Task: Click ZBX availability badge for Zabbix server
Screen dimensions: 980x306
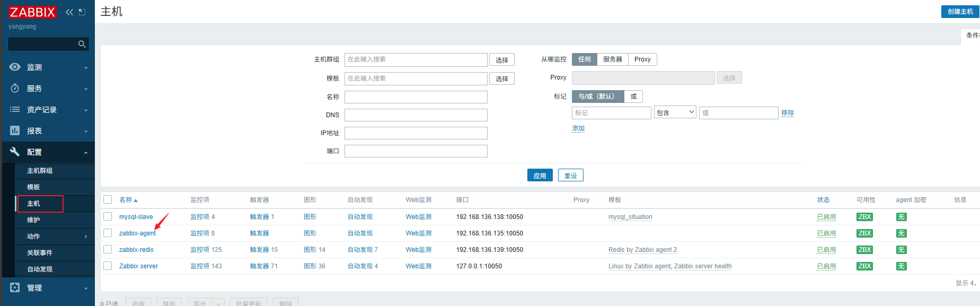Action: tap(864, 266)
